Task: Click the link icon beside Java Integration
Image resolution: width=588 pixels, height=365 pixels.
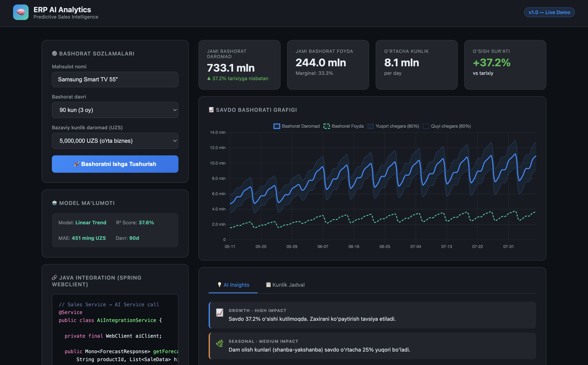Action: tap(55, 278)
